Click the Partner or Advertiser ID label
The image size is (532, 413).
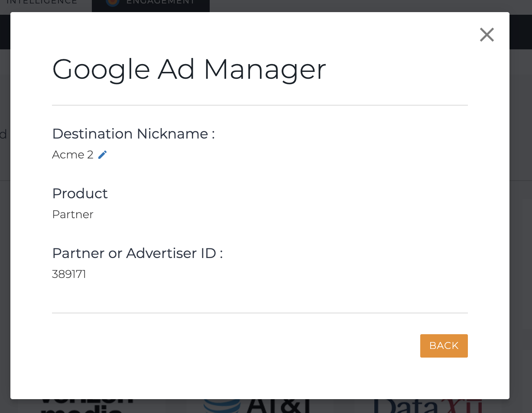[x=137, y=253]
